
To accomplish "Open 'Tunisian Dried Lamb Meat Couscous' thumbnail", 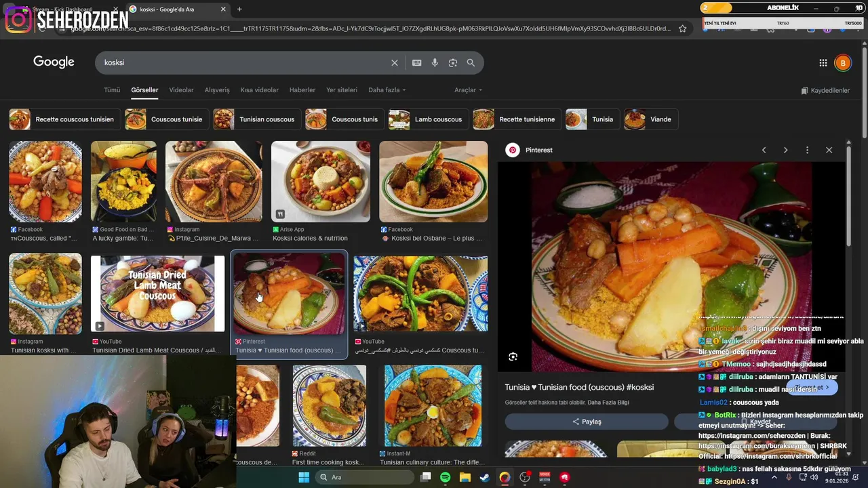I will click(x=157, y=293).
